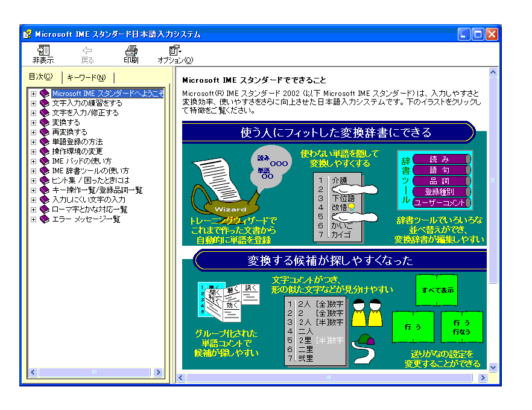532x410 pixels.
Task: Expand the 再変換する tree node
Action: coord(33,132)
